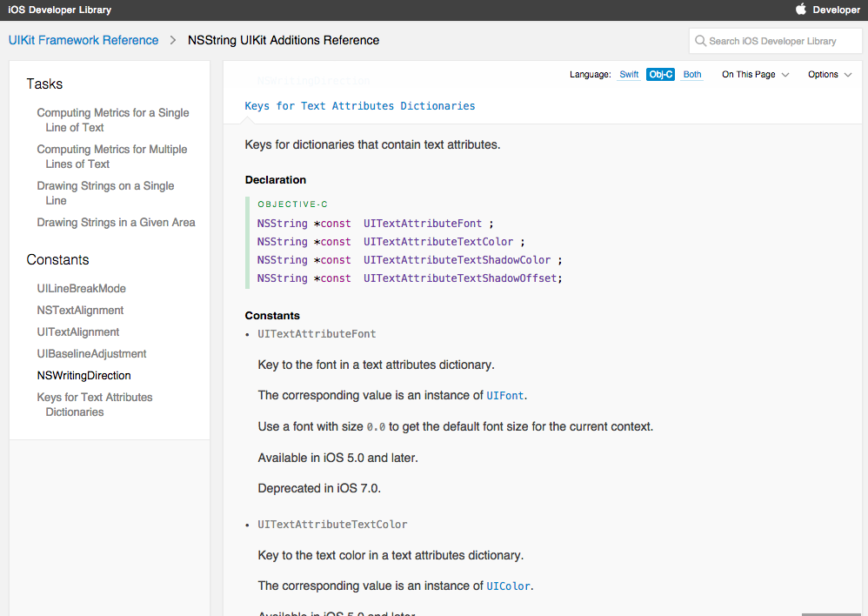
Task: Select Computing Metrics for Multiple Lines
Action: coord(111,157)
